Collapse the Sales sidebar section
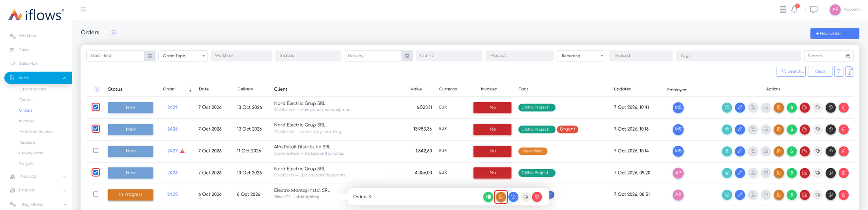Viewport: 868px width, 210px height. 65,78
